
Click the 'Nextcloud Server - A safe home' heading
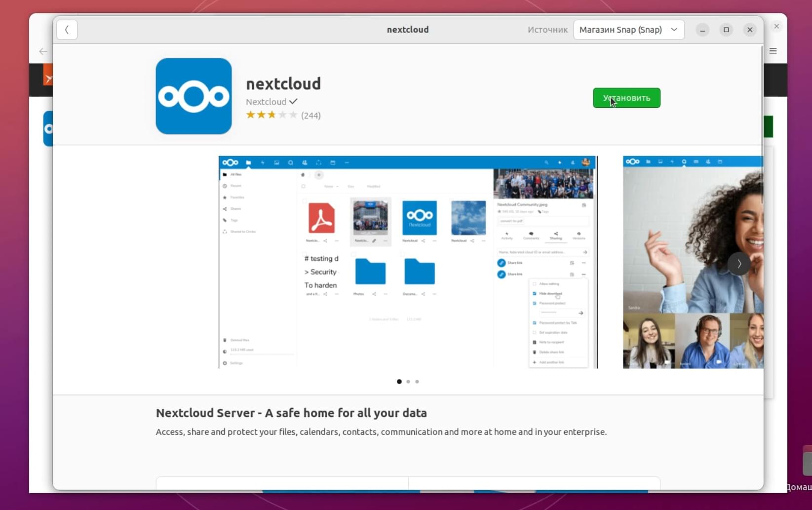click(x=291, y=413)
